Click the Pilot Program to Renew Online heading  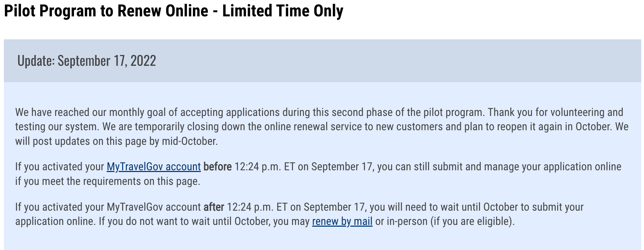point(173,11)
